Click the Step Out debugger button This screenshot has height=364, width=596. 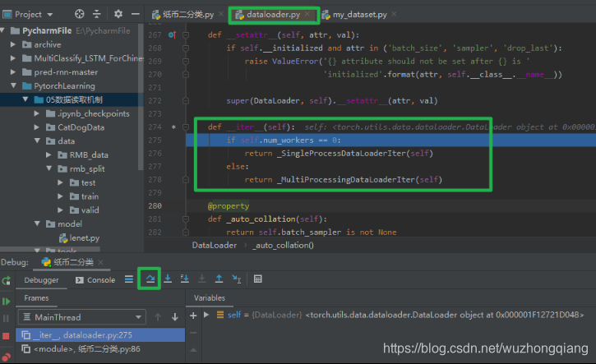coord(219,279)
